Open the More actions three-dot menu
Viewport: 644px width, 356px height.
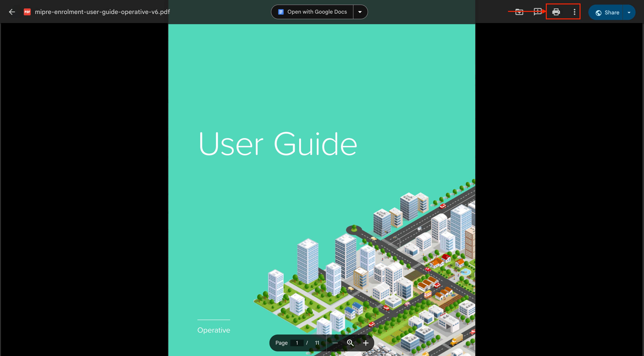(x=575, y=12)
